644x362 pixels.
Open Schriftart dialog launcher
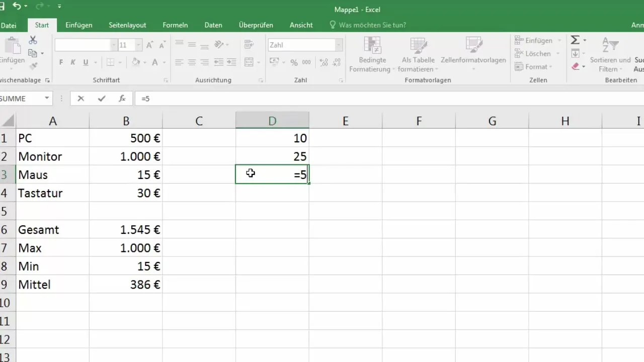pyautogui.click(x=165, y=80)
